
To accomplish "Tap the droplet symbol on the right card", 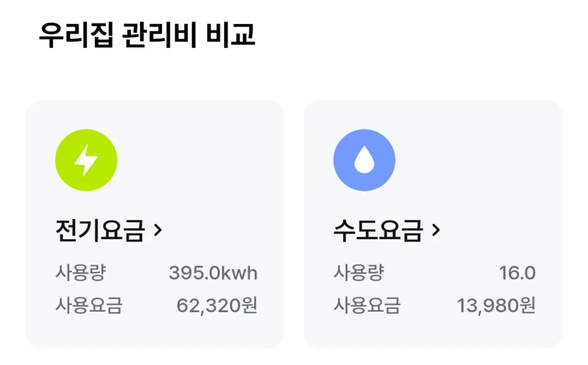I will [364, 160].
